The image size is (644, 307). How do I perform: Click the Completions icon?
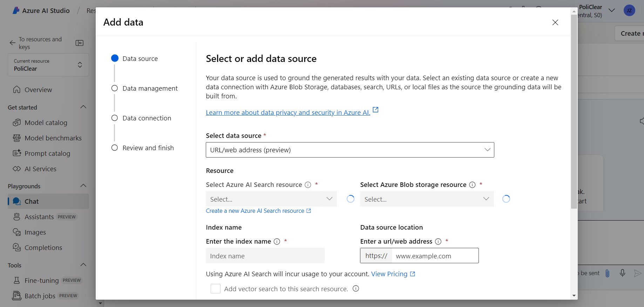[x=16, y=247]
